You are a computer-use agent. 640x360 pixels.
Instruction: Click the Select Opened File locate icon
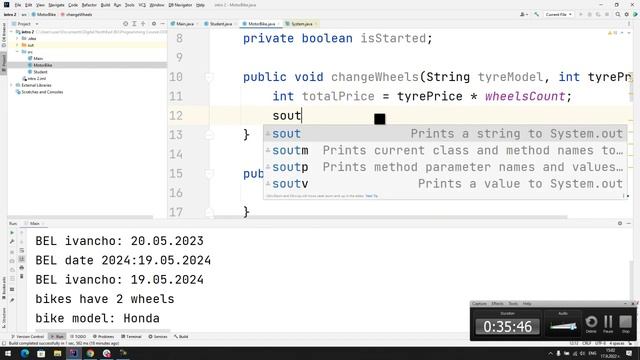[125, 24]
